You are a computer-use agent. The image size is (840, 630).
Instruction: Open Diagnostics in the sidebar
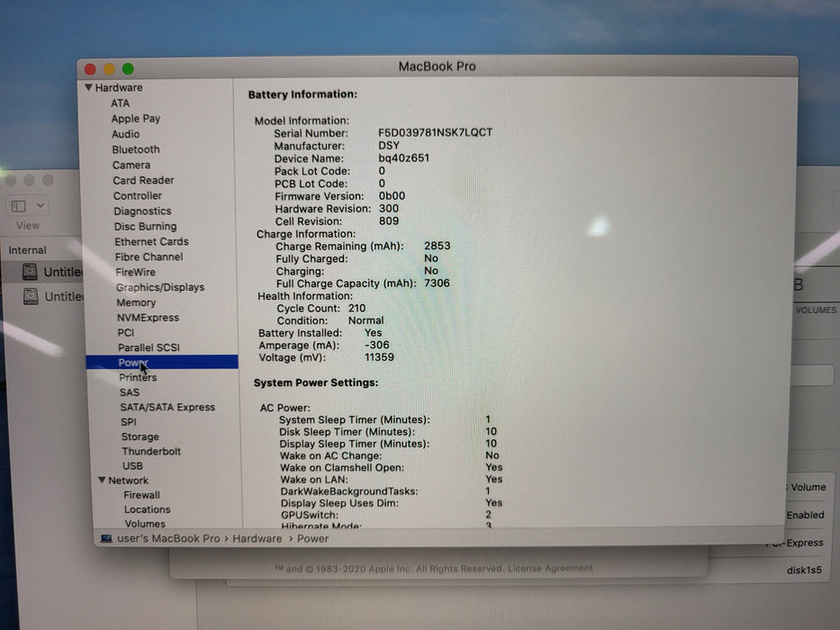tap(142, 211)
